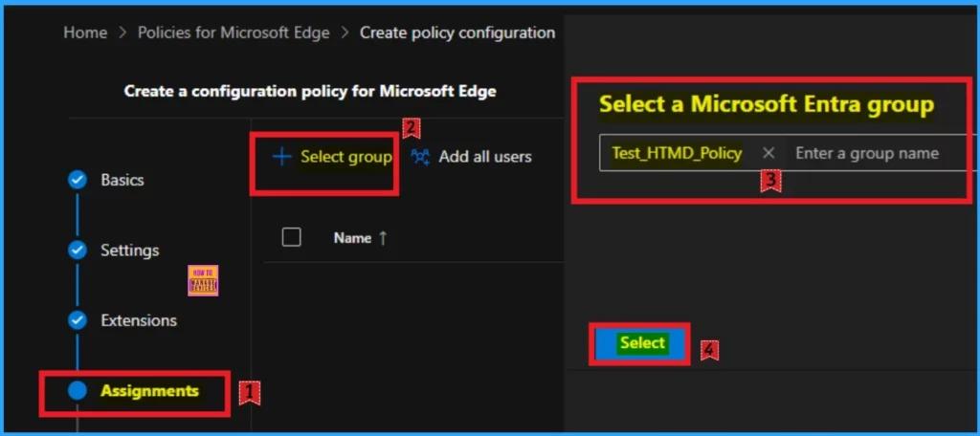The height and width of the screenshot is (436, 980).
Task: Tick the select-all checkbox beside Name
Action: tap(292, 237)
